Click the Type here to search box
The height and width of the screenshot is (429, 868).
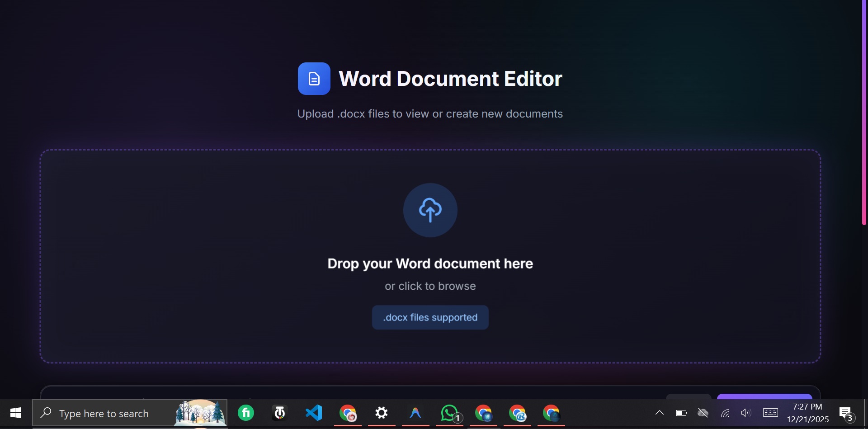point(130,413)
